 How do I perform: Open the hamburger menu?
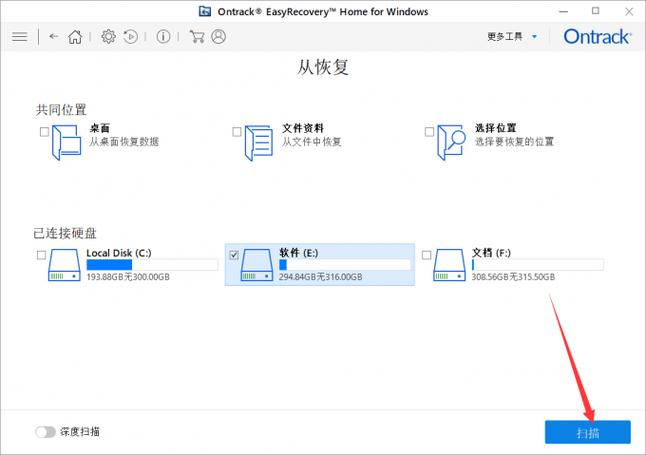coord(19,37)
